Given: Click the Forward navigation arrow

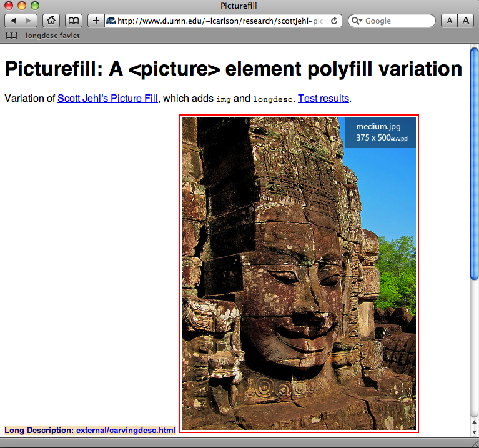Looking at the screenshot, I should coord(29,21).
